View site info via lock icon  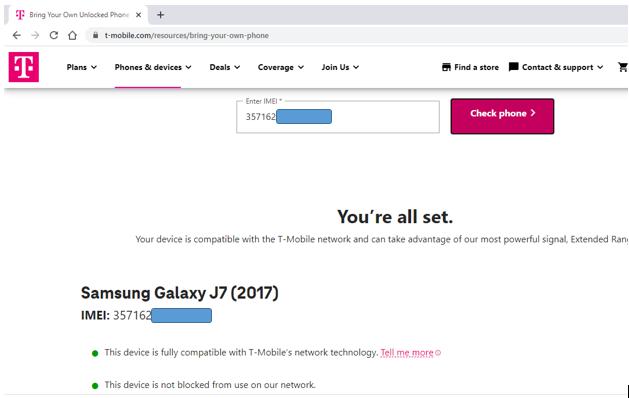(x=95, y=35)
